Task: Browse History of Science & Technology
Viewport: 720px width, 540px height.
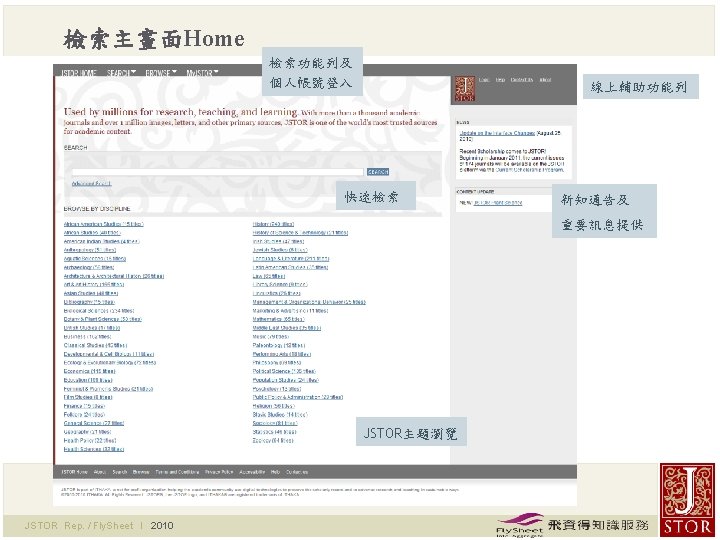Action: coord(300,233)
